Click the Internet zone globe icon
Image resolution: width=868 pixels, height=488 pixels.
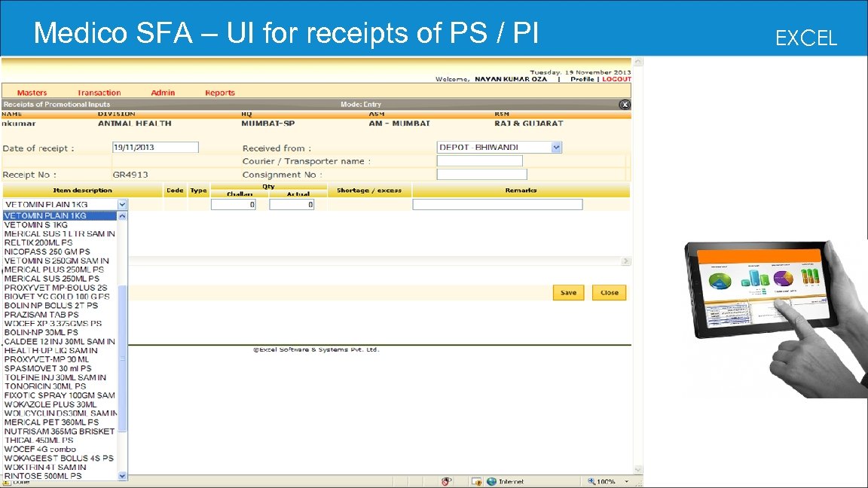click(x=491, y=480)
